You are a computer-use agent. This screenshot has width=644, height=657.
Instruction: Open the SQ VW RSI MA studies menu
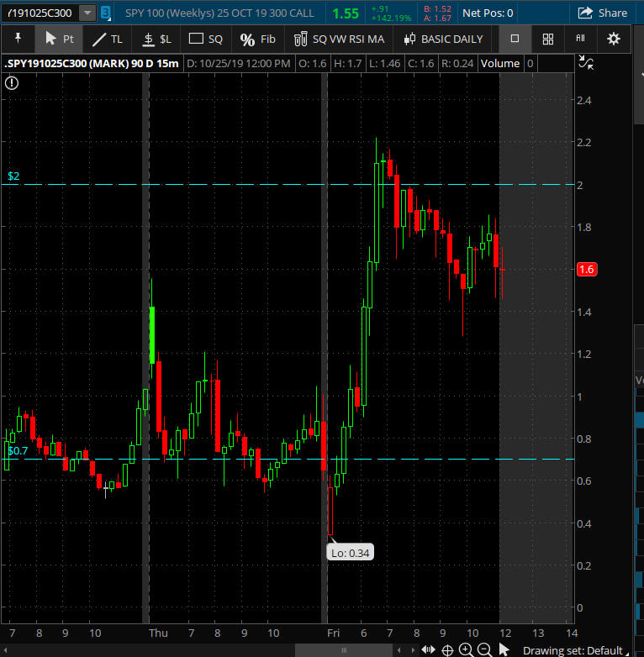point(339,39)
